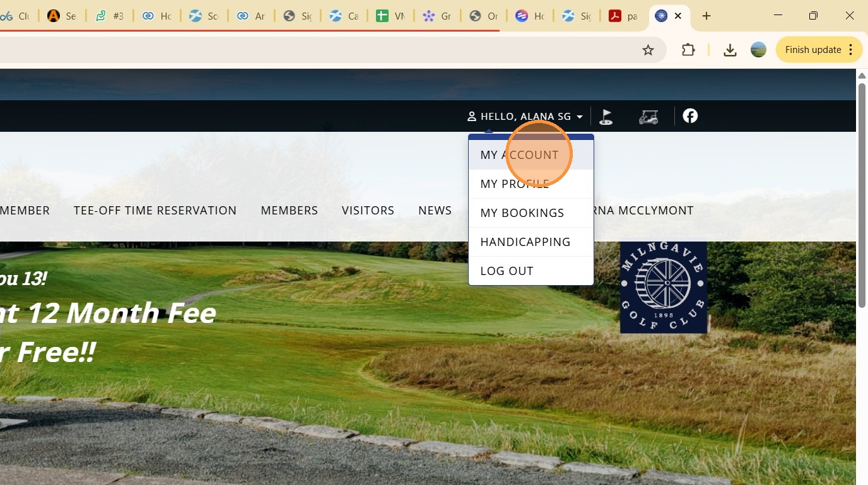Visit the club's Facebook page icon
This screenshot has height=485, width=868.
pyautogui.click(x=690, y=116)
